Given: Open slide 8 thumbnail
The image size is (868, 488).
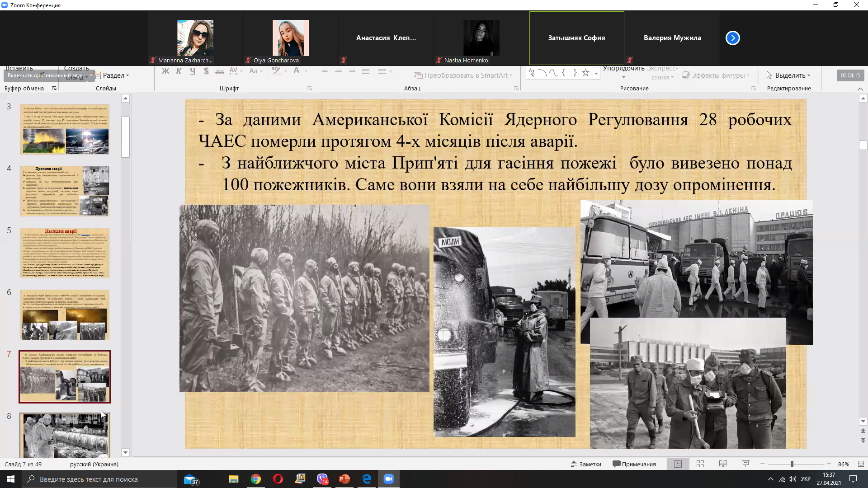Looking at the screenshot, I should pyautogui.click(x=65, y=436).
